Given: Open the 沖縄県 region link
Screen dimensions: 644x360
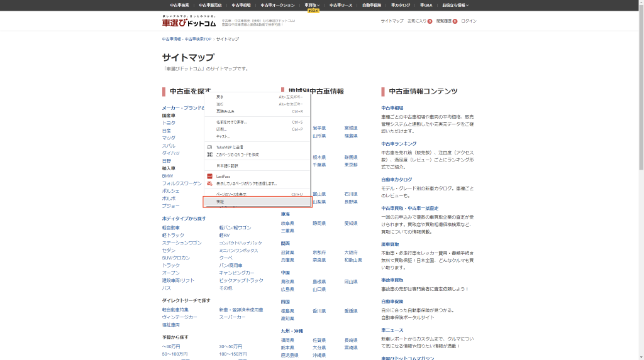Looking at the screenshot, I should point(319,356).
